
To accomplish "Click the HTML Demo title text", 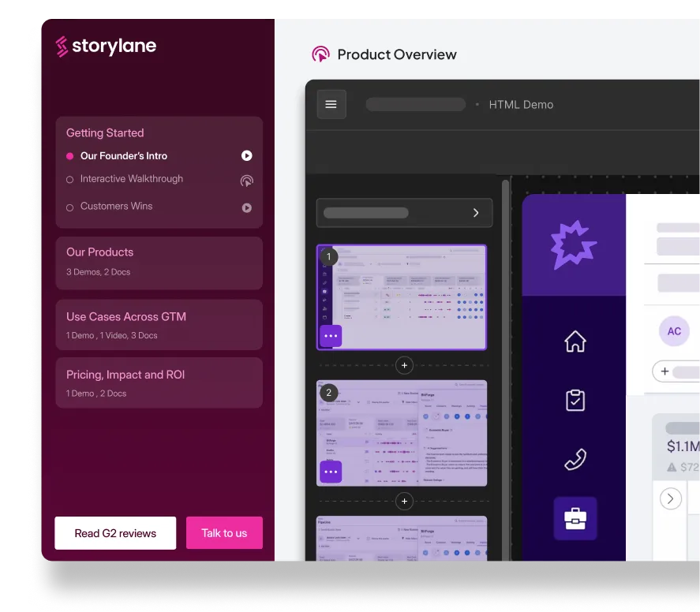I will tap(521, 105).
